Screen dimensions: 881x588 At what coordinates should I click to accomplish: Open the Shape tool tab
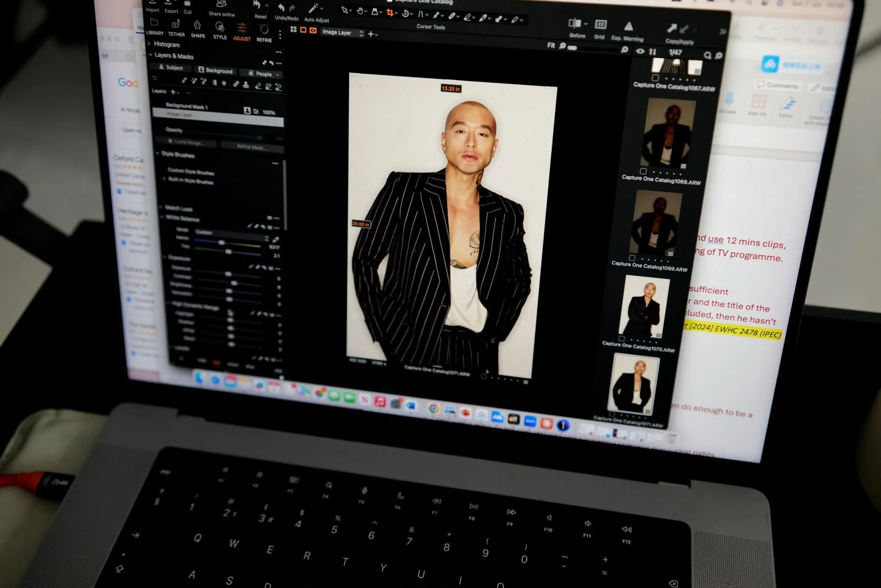(x=198, y=29)
